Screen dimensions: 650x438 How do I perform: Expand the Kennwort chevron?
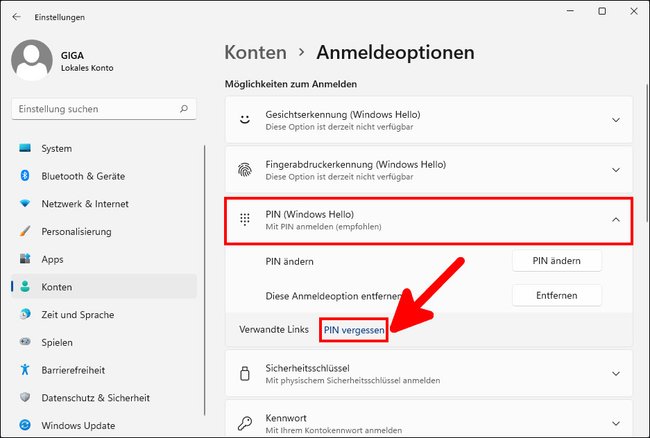(616, 423)
